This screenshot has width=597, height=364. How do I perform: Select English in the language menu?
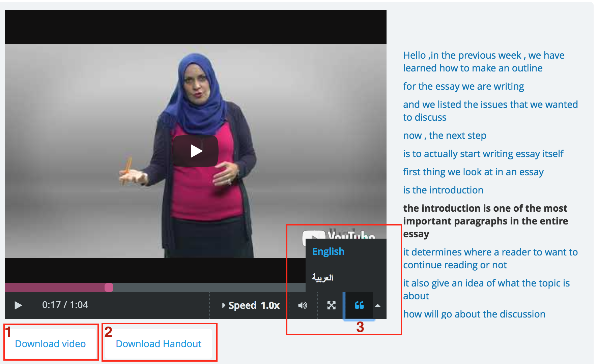pyautogui.click(x=328, y=251)
